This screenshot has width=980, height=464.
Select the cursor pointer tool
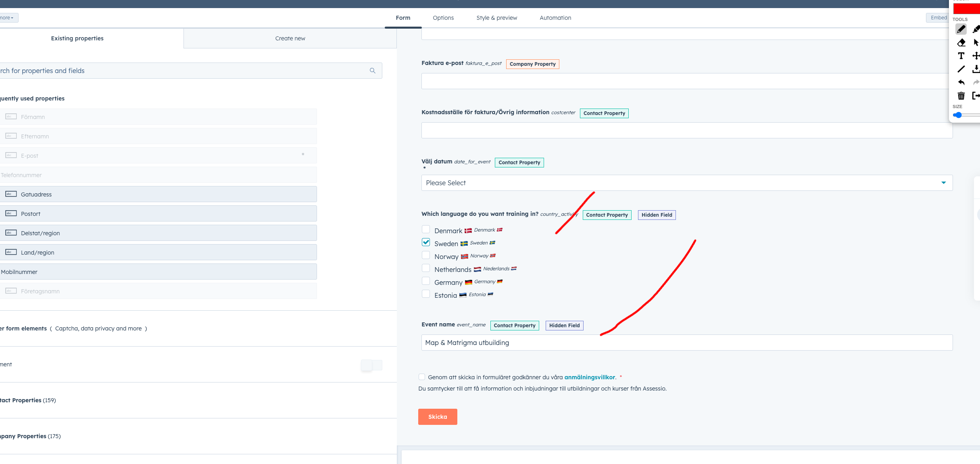tap(976, 43)
